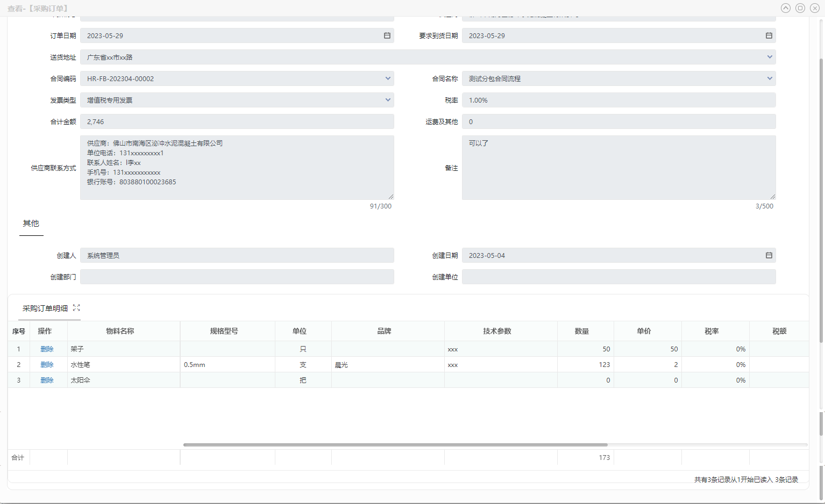Viewport: 825px width, 504px height.
Task: Click the 合计金额 field showing 2,746
Action: [x=237, y=122]
